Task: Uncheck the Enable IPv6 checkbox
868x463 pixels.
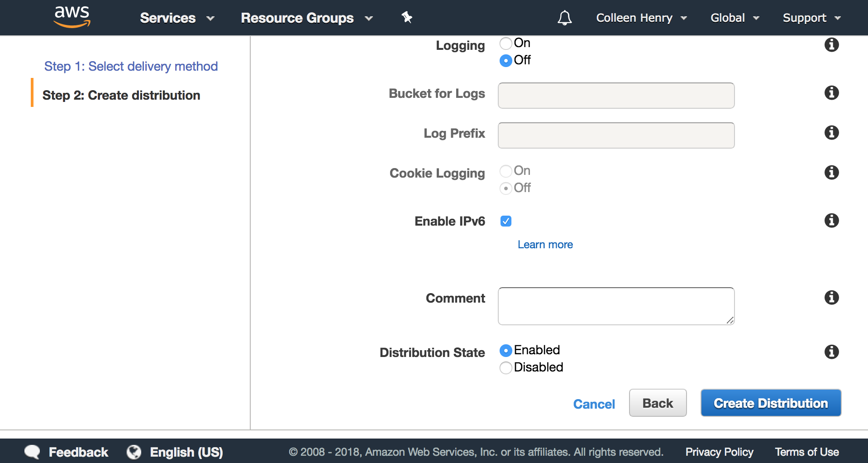Action: pos(506,221)
